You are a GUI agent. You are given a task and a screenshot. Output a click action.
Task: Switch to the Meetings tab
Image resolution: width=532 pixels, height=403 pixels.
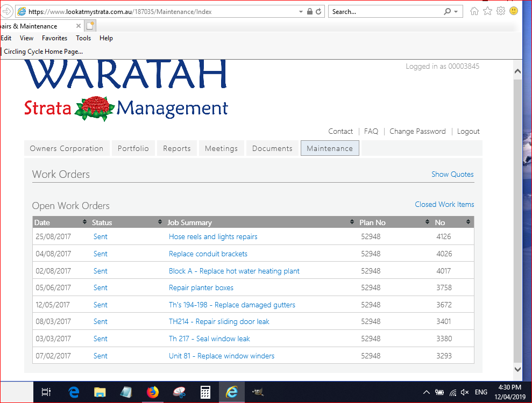(221, 148)
